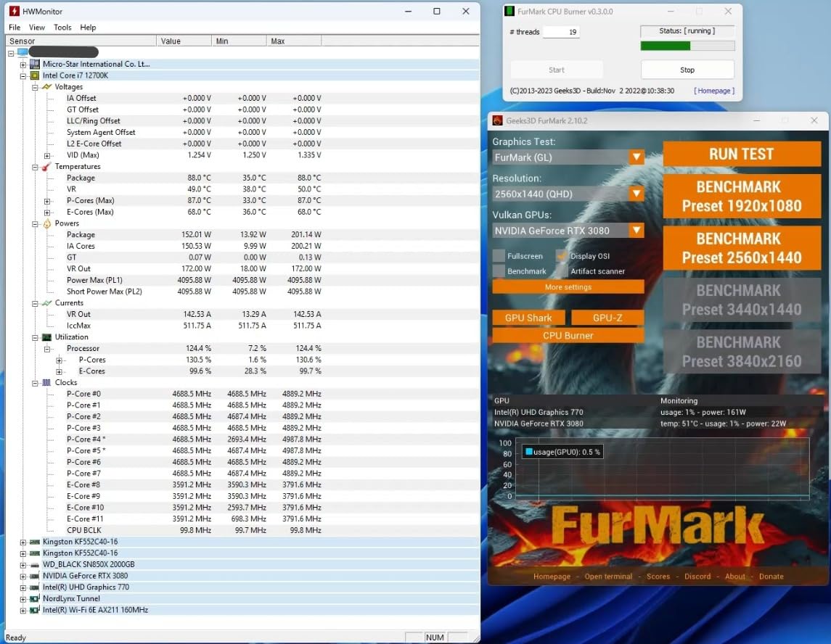Expand the VID (Max) row

click(x=47, y=156)
